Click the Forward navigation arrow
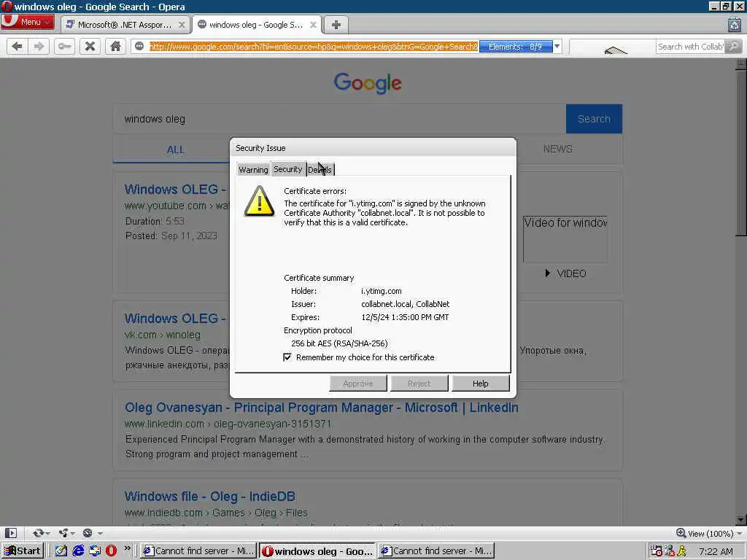The image size is (747, 560). (39, 46)
